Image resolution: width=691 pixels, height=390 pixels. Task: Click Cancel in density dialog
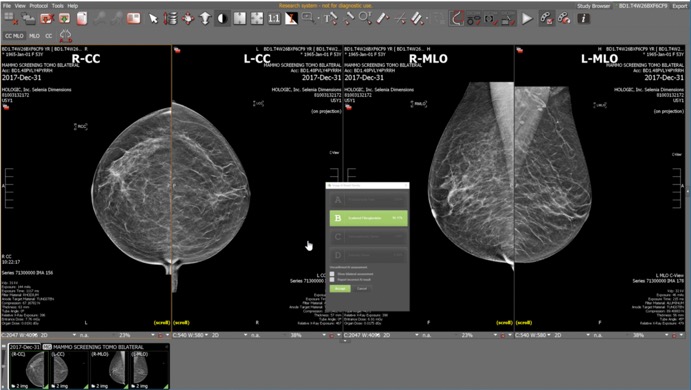[362, 289]
